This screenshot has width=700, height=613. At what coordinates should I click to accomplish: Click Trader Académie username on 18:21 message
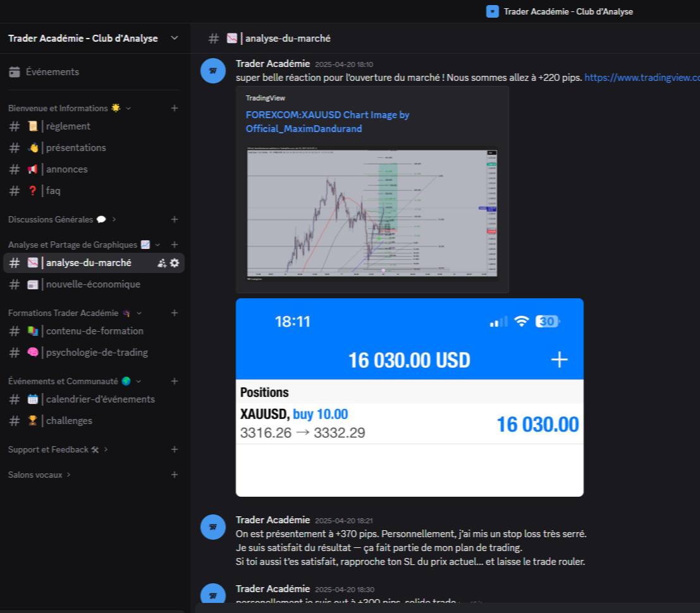(273, 520)
